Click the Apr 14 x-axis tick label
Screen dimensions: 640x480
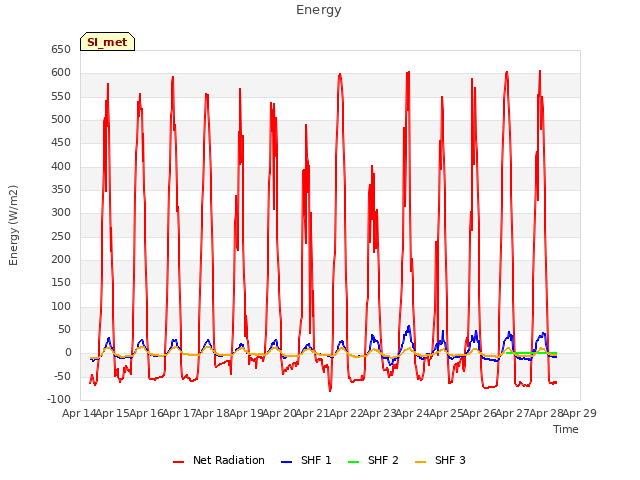(x=79, y=413)
